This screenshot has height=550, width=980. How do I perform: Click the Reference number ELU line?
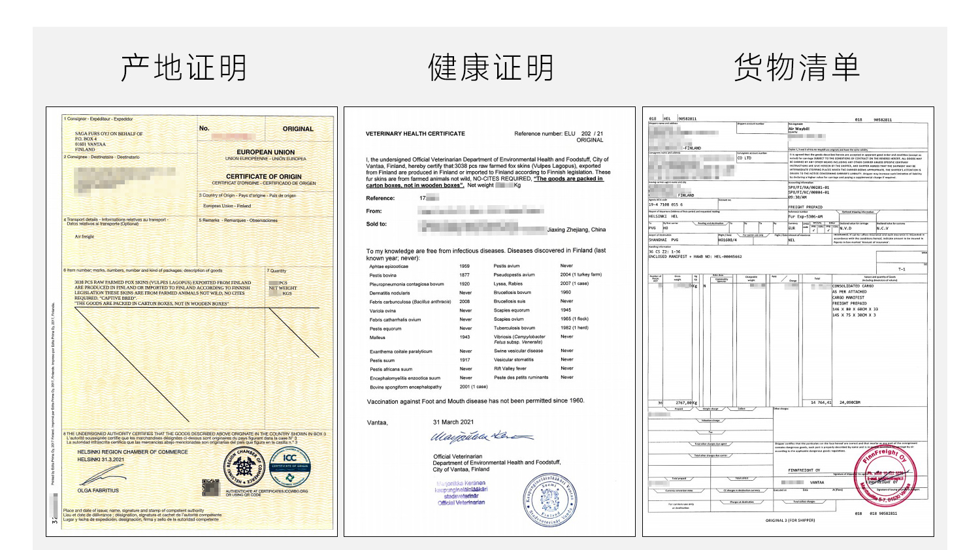pos(559,134)
